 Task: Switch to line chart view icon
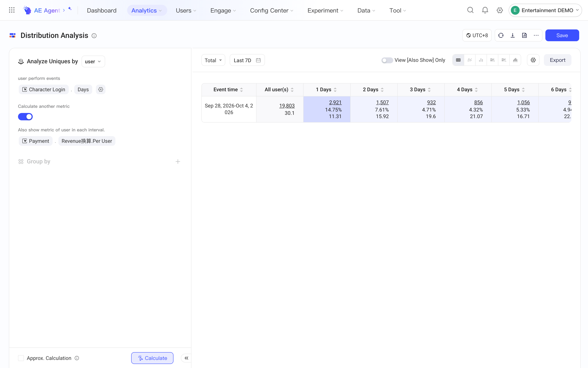(470, 60)
